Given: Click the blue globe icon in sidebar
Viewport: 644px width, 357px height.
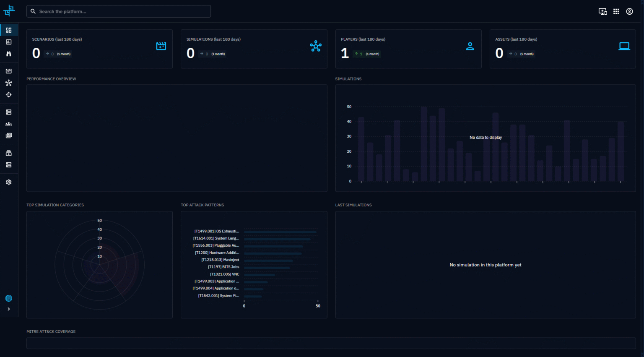Looking at the screenshot, I should pyautogui.click(x=9, y=298).
